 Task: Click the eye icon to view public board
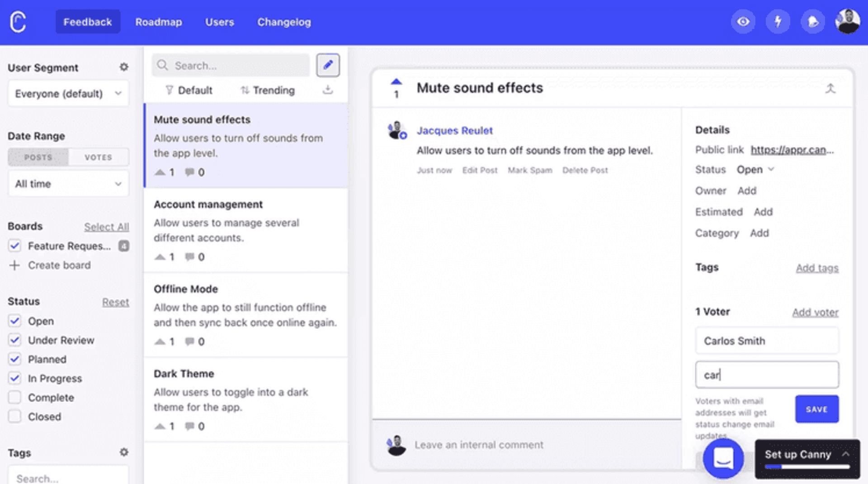(743, 21)
